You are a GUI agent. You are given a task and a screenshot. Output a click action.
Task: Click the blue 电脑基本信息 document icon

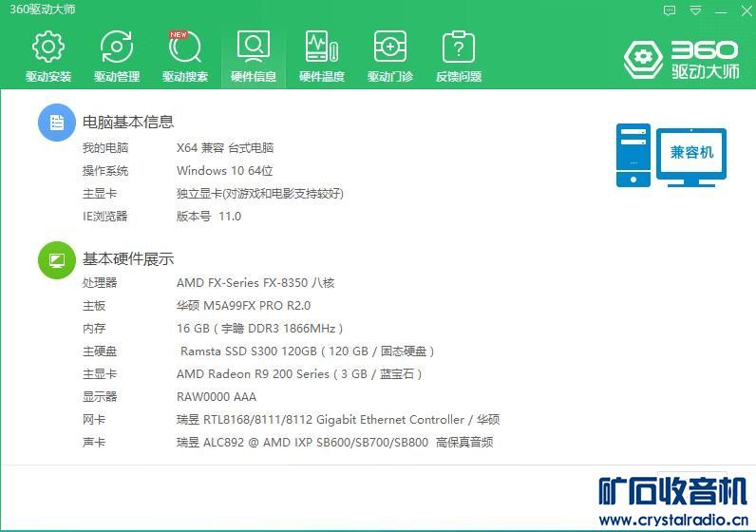[x=57, y=123]
